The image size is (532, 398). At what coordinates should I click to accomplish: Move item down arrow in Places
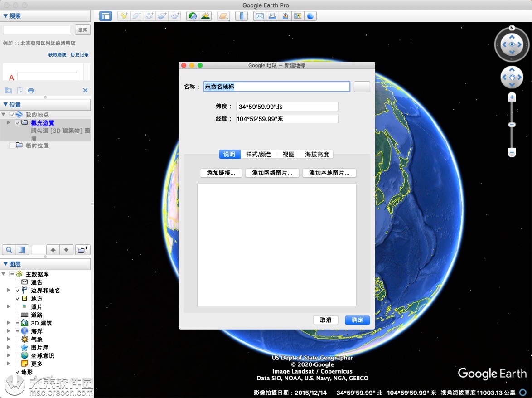pos(66,250)
